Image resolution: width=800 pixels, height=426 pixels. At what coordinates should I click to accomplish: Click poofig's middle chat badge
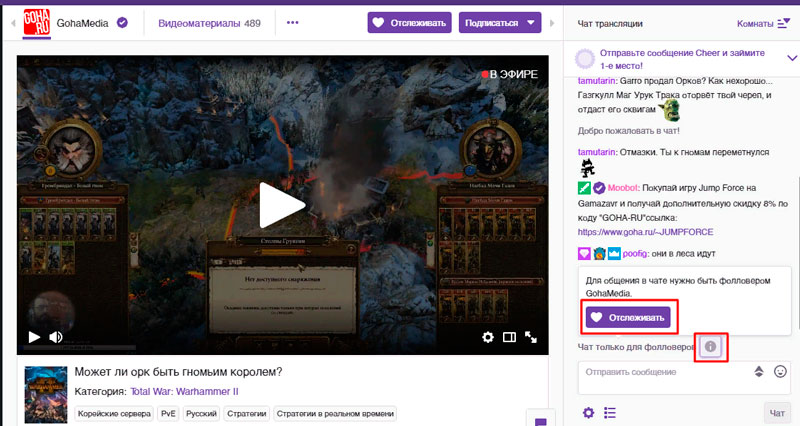pyautogui.click(x=599, y=254)
